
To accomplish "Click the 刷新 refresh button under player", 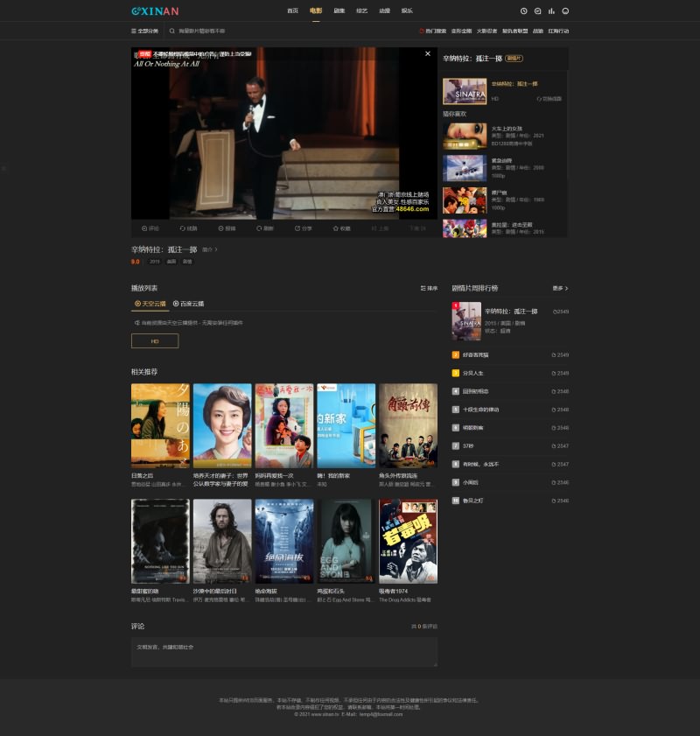I will [264, 228].
